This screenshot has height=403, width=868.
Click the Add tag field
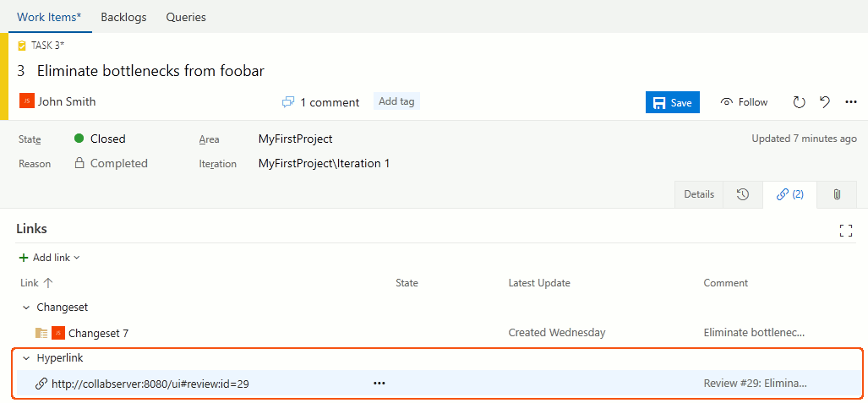pos(396,101)
